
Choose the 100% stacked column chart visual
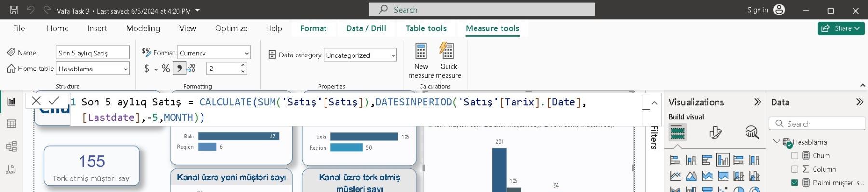tap(755, 160)
